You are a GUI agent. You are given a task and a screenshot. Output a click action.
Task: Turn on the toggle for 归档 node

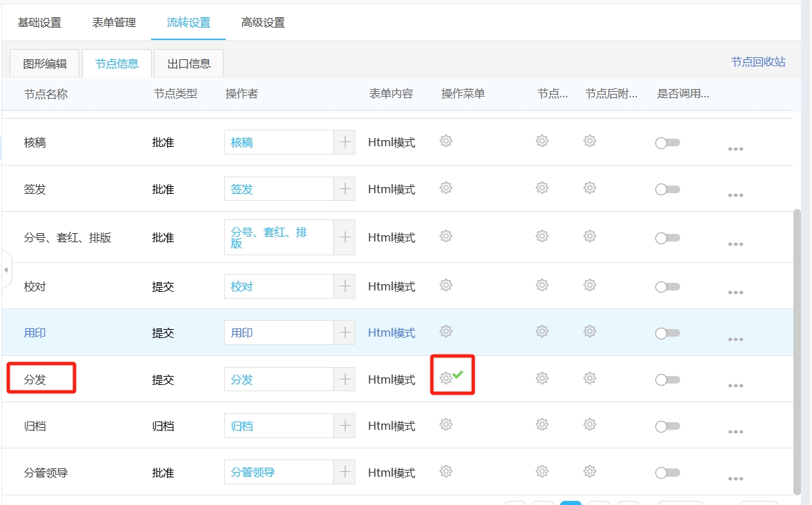pos(667,427)
